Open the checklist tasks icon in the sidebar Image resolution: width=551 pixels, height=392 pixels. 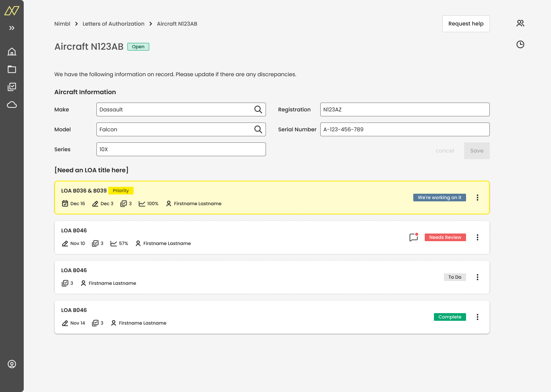coord(12,87)
